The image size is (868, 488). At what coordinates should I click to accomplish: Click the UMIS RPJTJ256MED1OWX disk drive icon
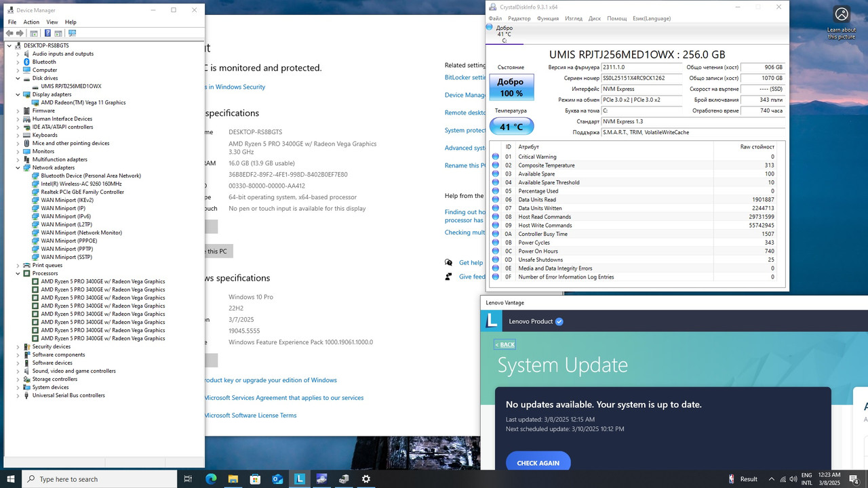[x=35, y=86]
